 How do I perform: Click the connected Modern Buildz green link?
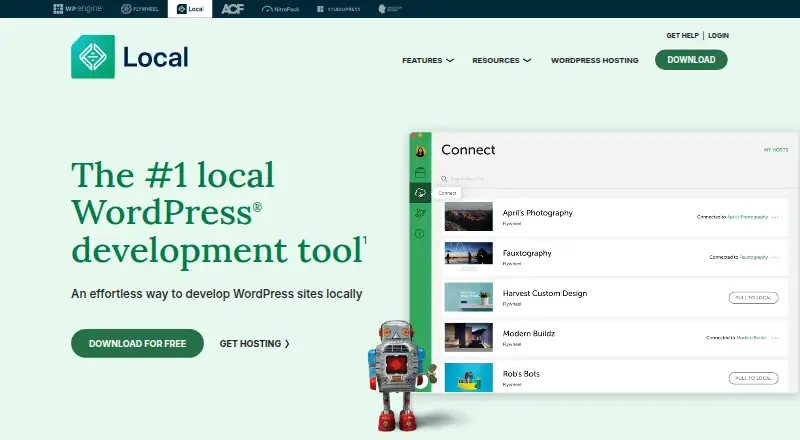click(x=752, y=338)
